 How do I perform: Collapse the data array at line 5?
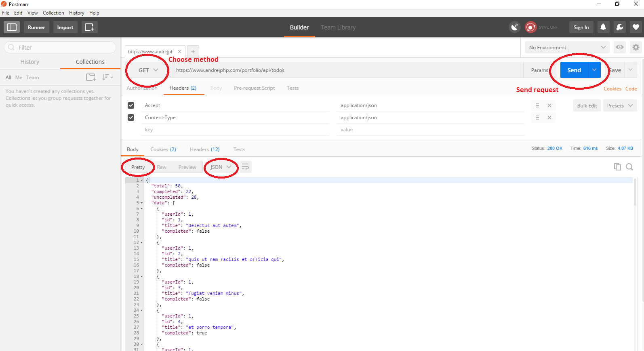[x=141, y=203]
